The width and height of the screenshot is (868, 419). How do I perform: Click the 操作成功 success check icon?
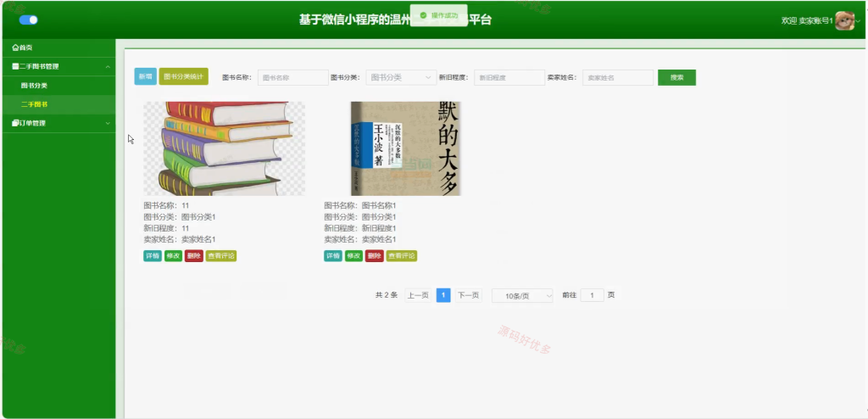click(x=424, y=15)
